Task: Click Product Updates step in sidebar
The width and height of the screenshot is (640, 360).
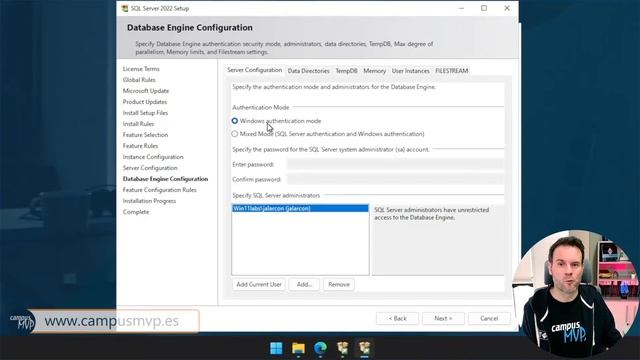Action: click(145, 102)
